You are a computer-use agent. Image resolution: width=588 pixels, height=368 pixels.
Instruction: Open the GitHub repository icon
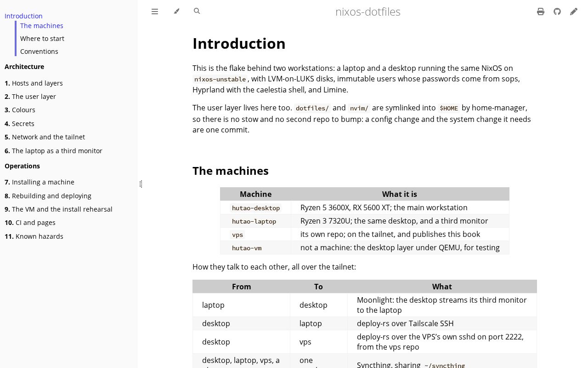coord(557,11)
